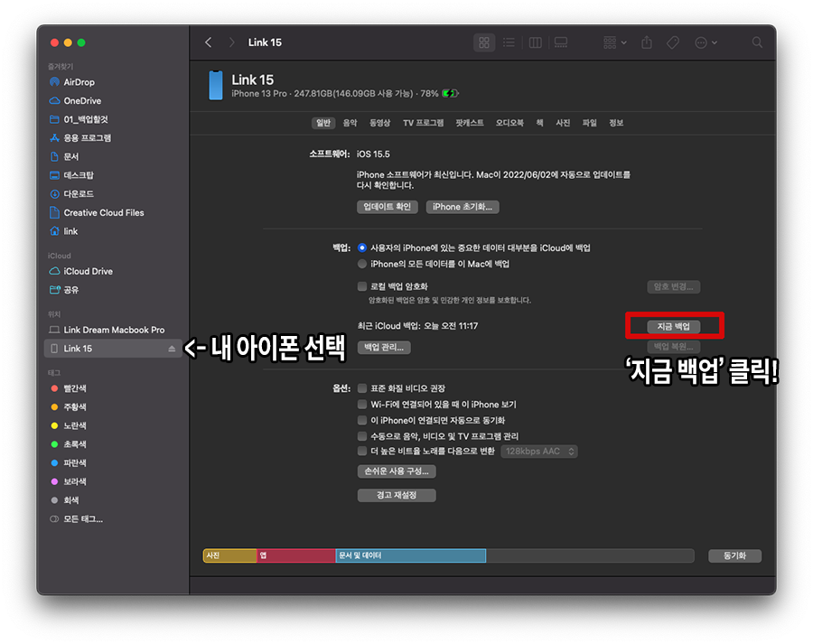This screenshot has width=813, height=644.
Task: Enable 로컬 백업 암호화 checkbox
Action: point(362,286)
